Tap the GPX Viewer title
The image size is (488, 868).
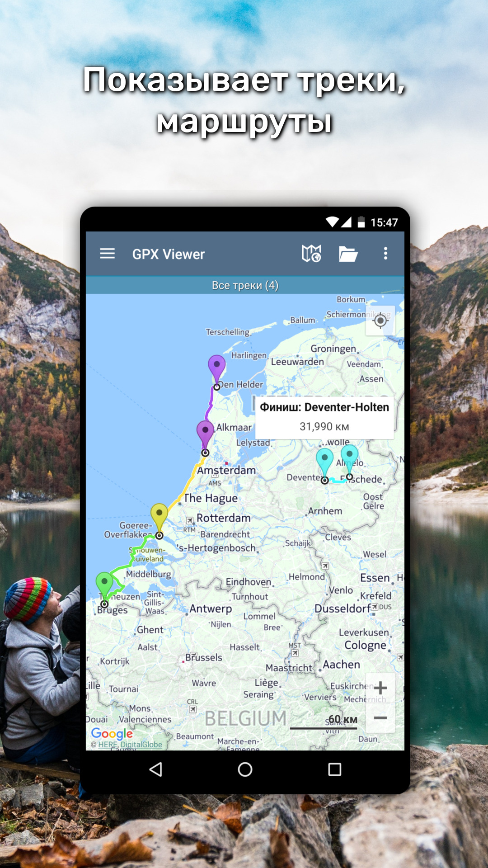tap(168, 254)
